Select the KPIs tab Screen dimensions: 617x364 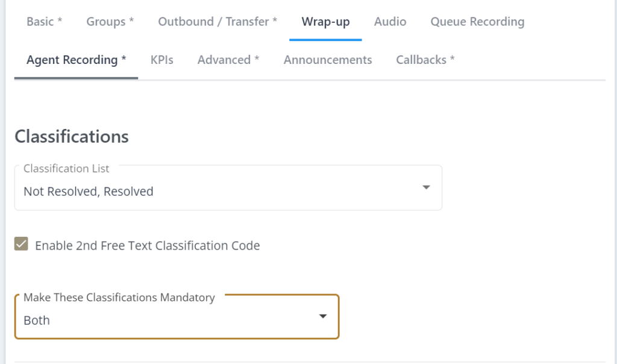point(161,60)
